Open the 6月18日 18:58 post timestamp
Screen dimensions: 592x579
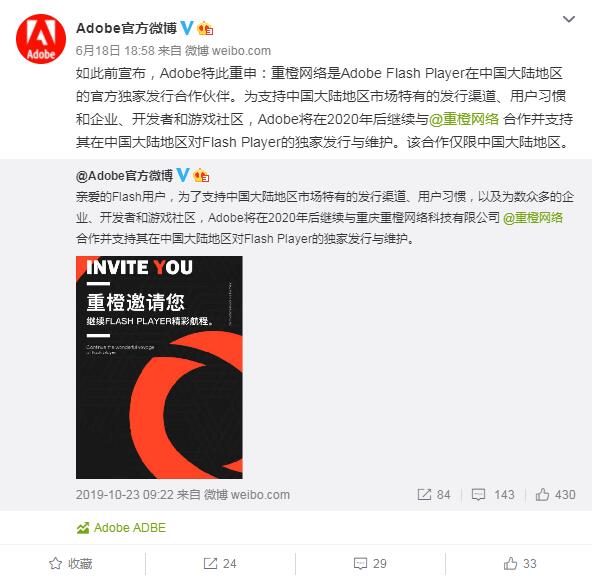click(115, 50)
